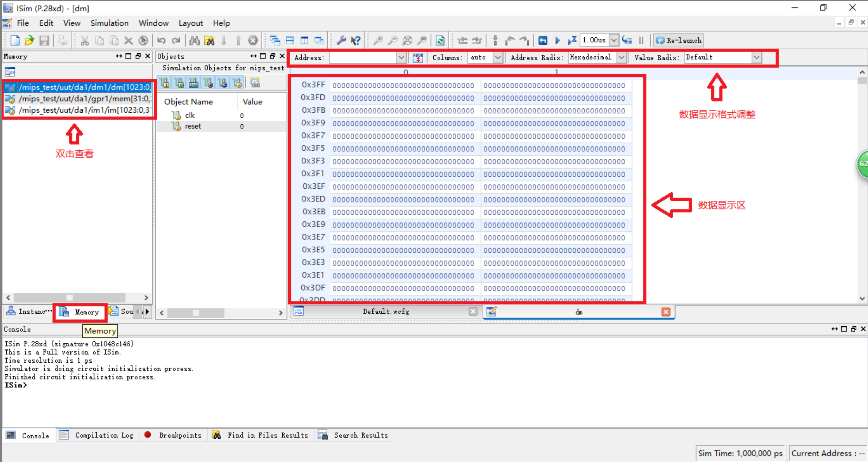Screen dimensions: 868x462
Task: Click the cascade windows toolbar icon
Action: tap(275, 40)
